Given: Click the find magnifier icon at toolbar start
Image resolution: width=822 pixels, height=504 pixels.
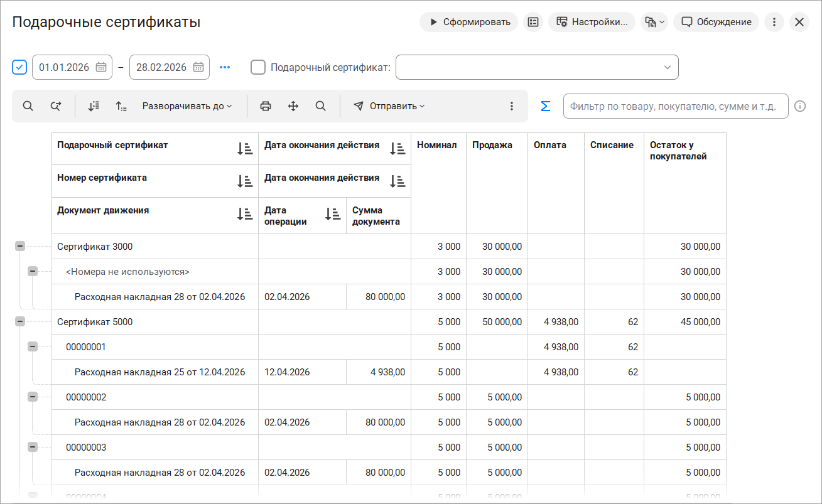Looking at the screenshot, I should (x=28, y=106).
